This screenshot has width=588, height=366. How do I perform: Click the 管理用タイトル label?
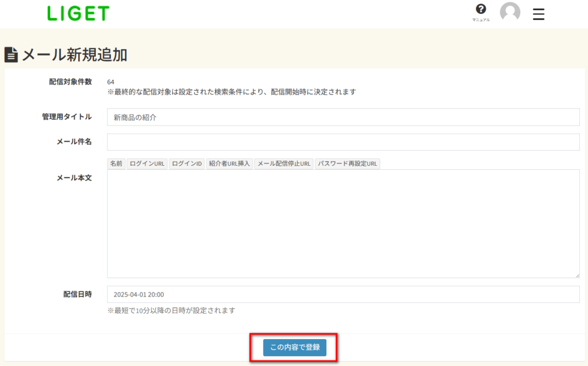67,117
